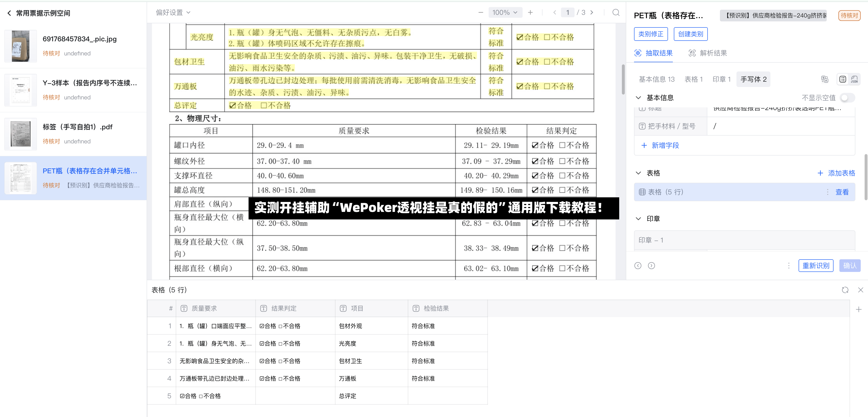Click 创建类别 button
Image resolution: width=868 pixels, height=417 pixels.
pyautogui.click(x=690, y=34)
